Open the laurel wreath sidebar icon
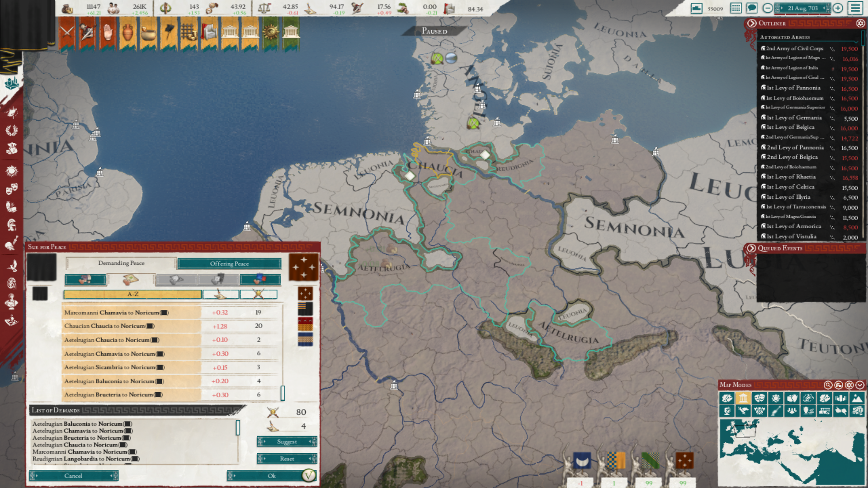868x488 pixels. [12, 131]
